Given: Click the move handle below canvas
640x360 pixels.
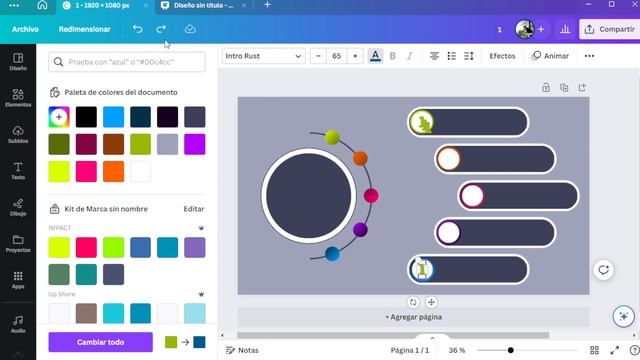Looking at the screenshot, I should 431,302.
